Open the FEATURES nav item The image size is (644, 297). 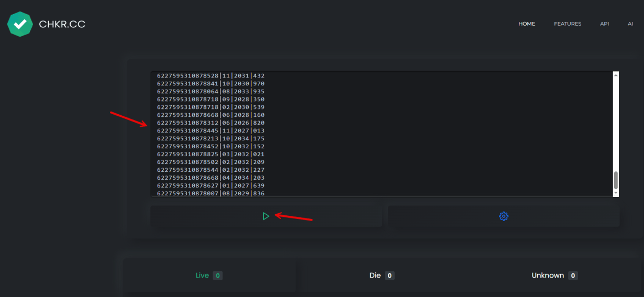tap(568, 24)
